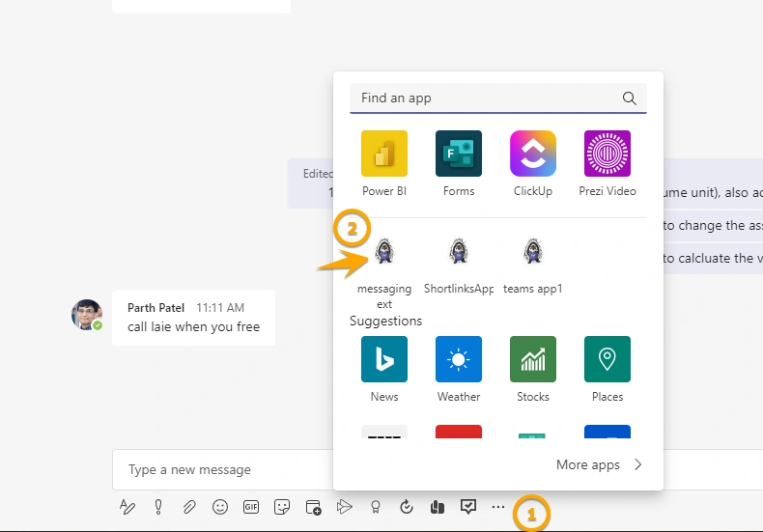
Task: Attach a file with paperclip icon
Action: (189, 507)
